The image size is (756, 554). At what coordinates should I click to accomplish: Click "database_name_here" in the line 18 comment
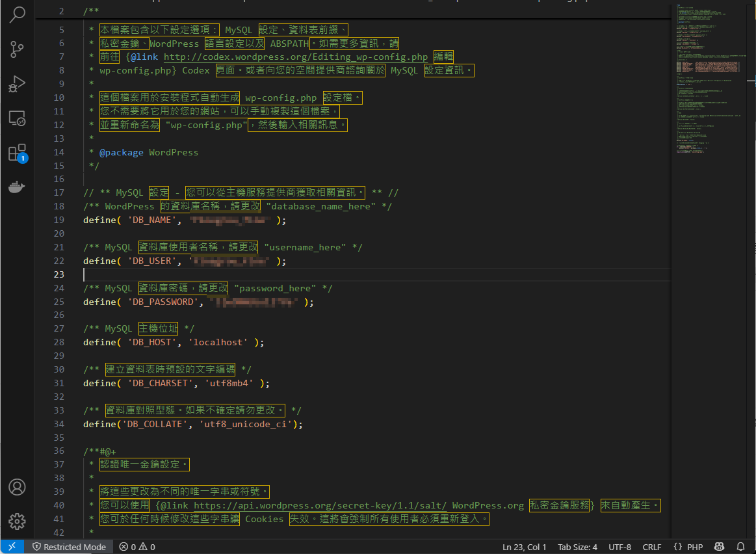tap(320, 206)
